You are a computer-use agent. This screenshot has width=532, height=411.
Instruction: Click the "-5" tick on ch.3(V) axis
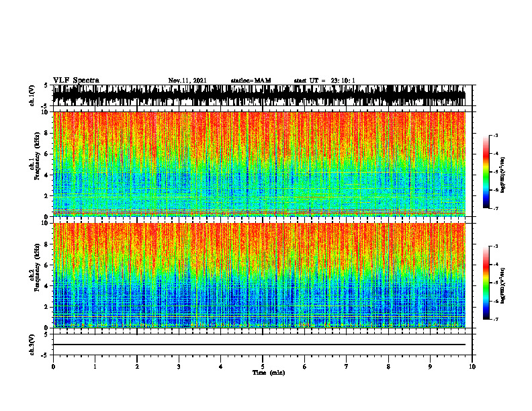coord(46,355)
